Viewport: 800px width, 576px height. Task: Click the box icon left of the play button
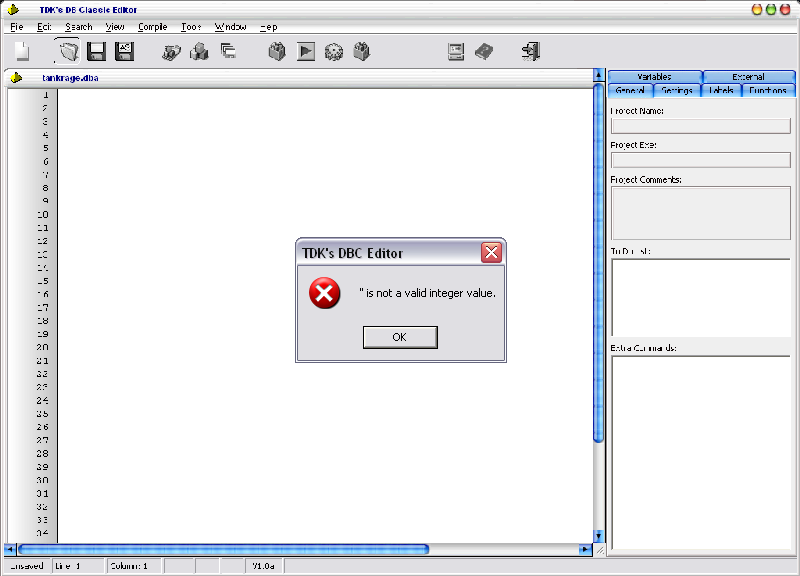[x=277, y=52]
